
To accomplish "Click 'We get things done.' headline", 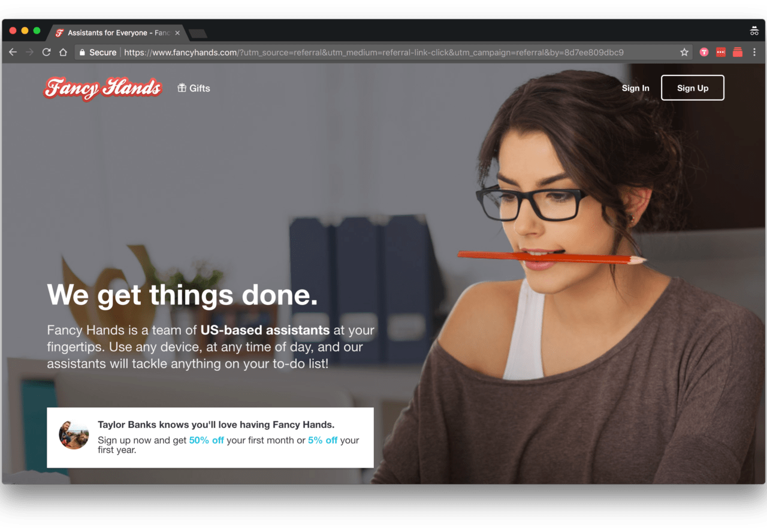I will [x=182, y=295].
